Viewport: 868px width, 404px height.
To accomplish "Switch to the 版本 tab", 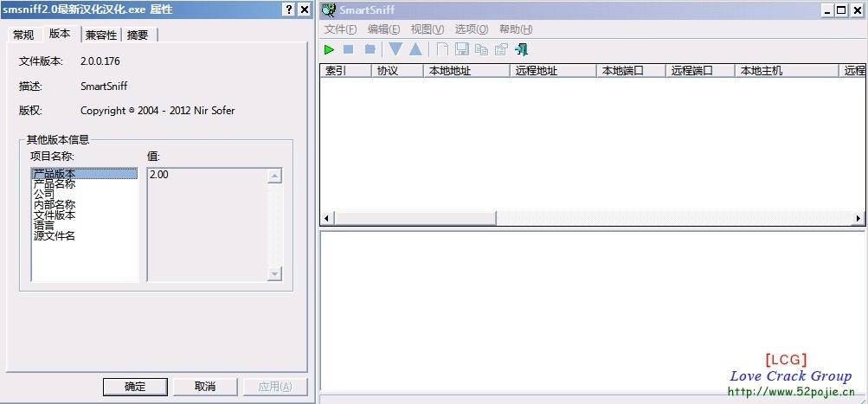I will [x=60, y=33].
